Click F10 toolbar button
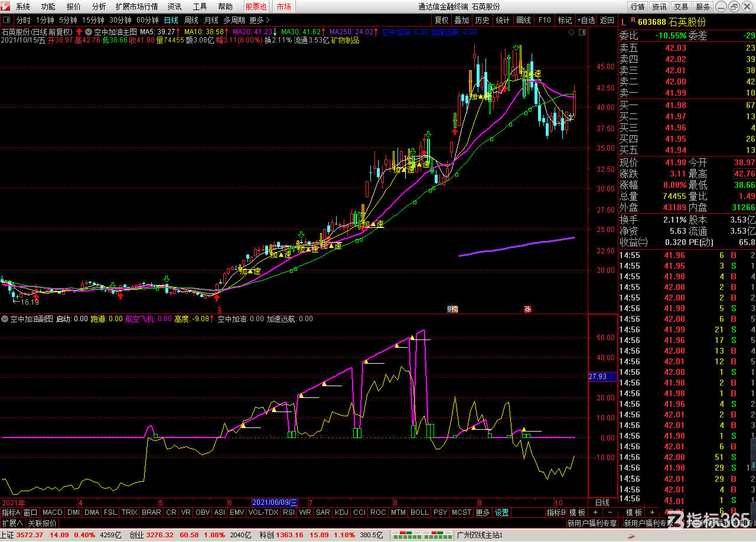 click(544, 20)
